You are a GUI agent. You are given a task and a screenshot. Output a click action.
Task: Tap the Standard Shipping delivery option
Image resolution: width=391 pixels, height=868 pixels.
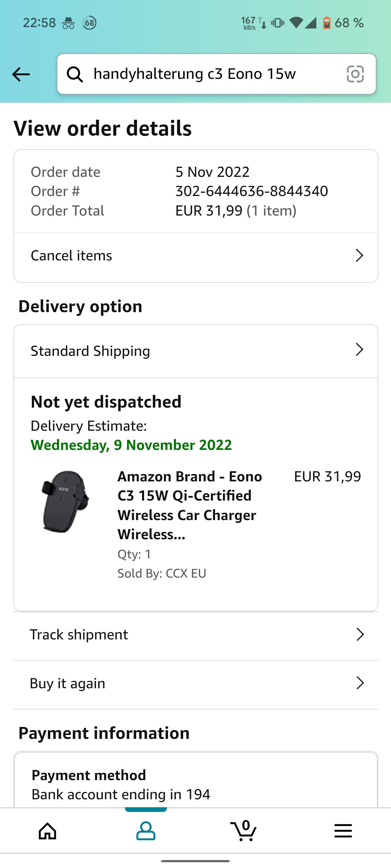click(x=91, y=351)
